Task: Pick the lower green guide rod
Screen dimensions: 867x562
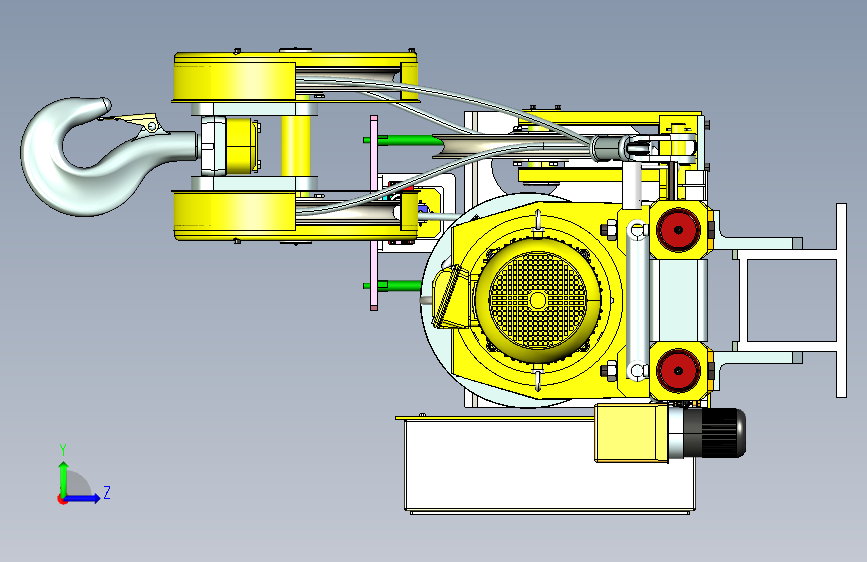Action: (x=394, y=285)
